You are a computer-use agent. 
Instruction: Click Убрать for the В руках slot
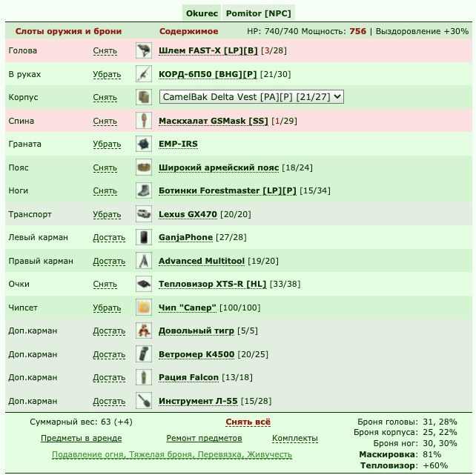coord(107,75)
